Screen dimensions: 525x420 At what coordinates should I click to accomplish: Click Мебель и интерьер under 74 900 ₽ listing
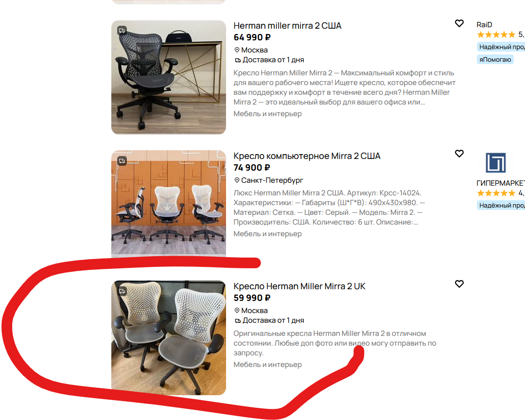coord(267,234)
